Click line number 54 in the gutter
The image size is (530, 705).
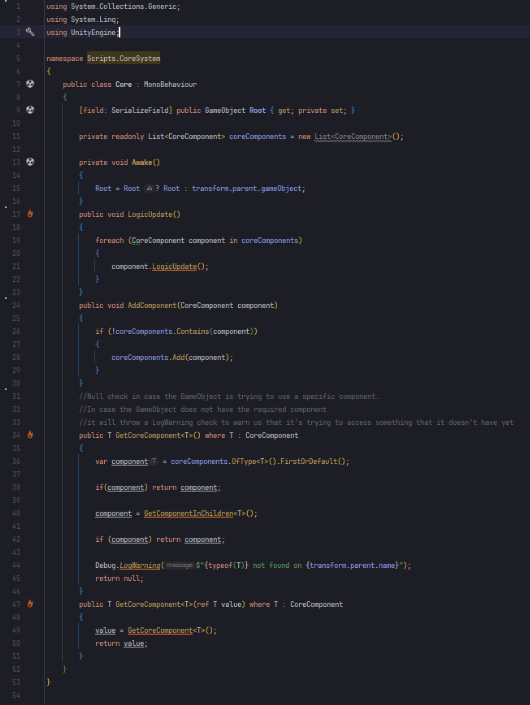[16, 695]
